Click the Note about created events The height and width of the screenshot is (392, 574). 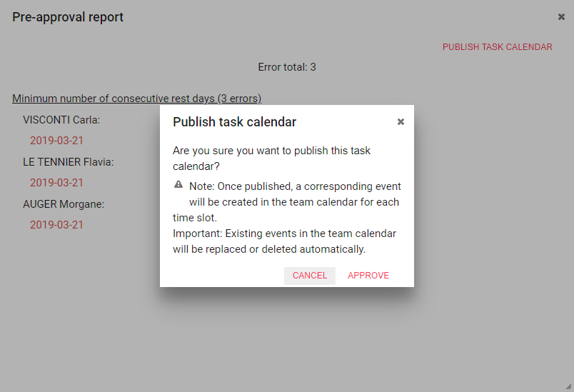click(x=287, y=202)
